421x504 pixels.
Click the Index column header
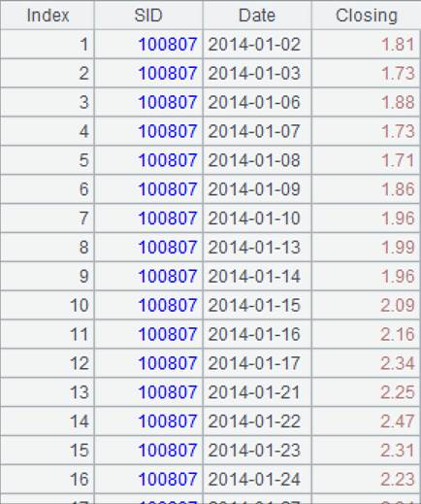tap(48, 16)
